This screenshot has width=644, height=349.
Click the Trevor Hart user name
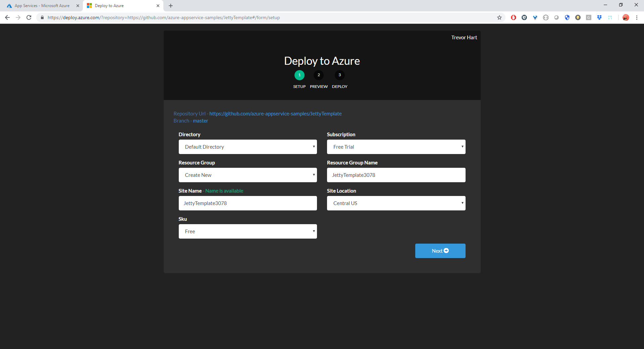coord(464,38)
